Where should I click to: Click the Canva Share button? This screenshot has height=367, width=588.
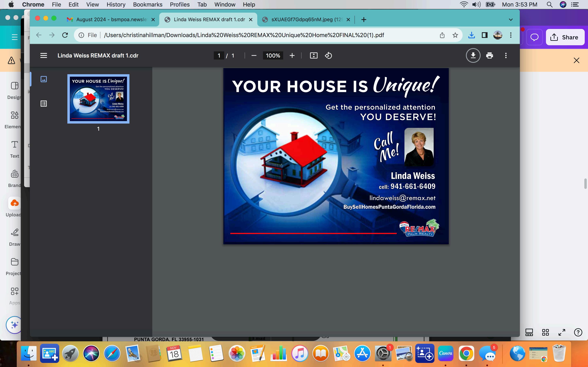click(565, 37)
